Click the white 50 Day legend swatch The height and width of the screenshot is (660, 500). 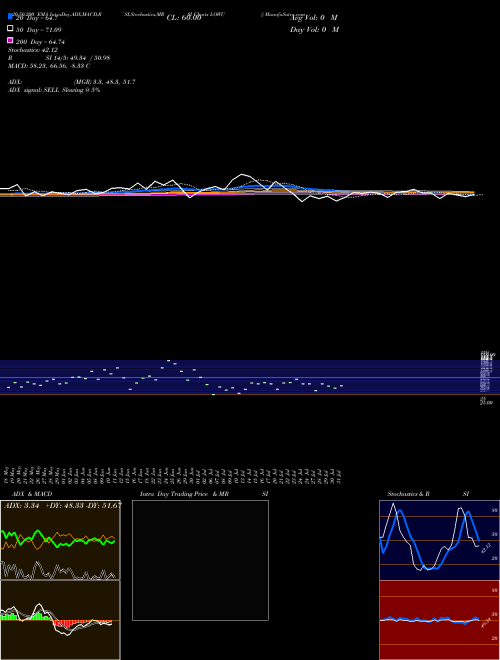10,29
